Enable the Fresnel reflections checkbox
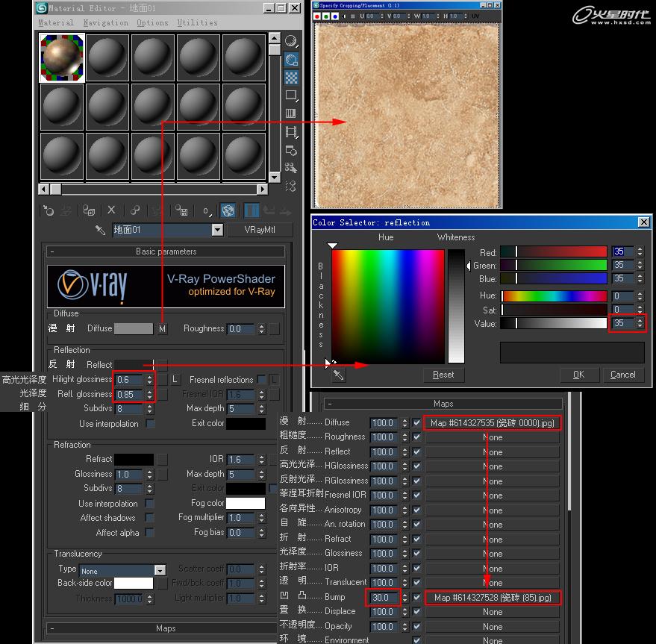 pos(261,380)
